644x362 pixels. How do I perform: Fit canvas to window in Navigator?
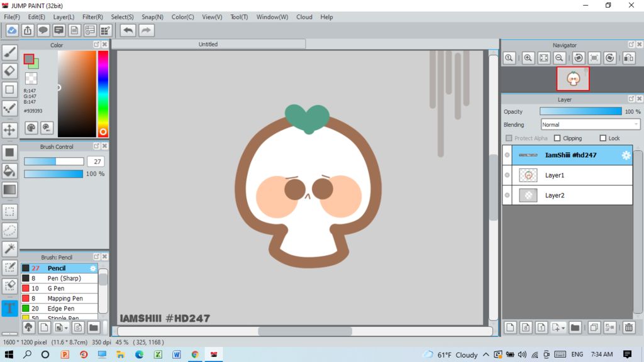[x=543, y=58]
